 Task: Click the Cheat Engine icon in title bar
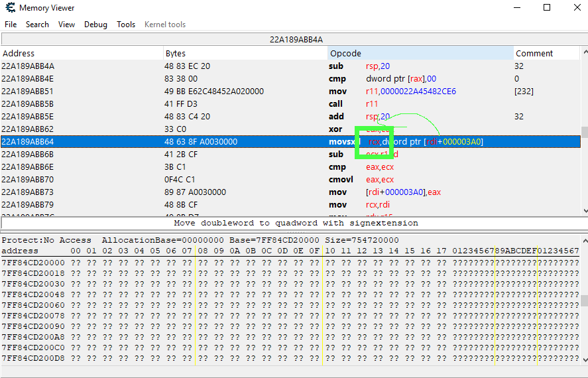point(10,8)
